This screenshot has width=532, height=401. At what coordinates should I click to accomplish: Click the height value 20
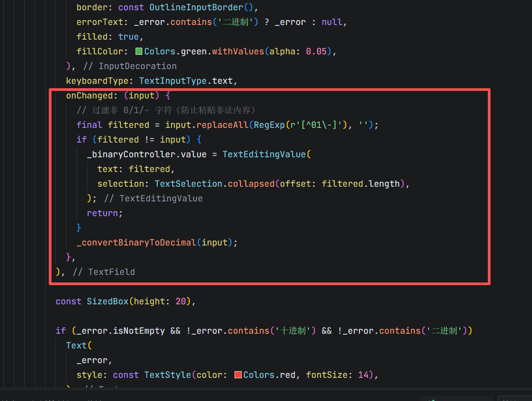pyautogui.click(x=181, y=301)
